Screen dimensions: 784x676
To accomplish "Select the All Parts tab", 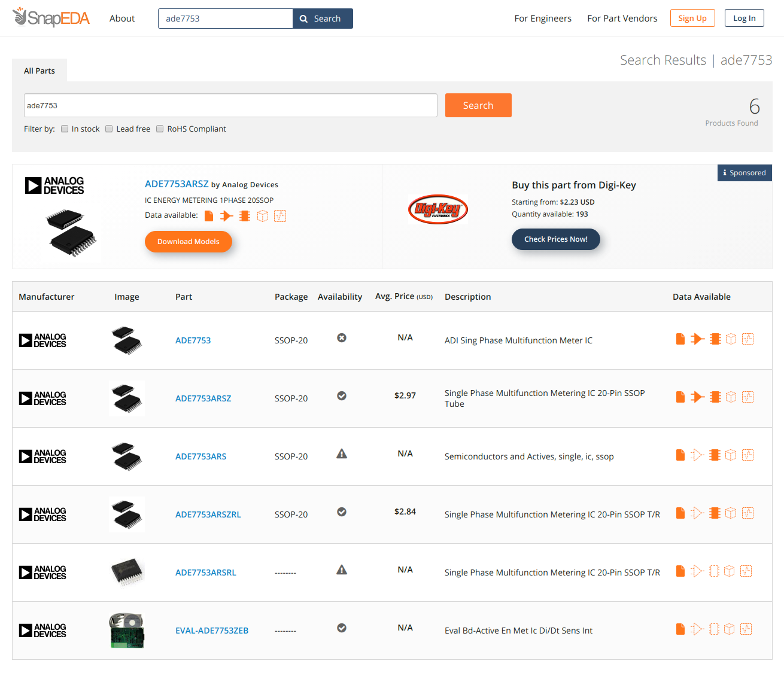I will (x=39, y=71).
